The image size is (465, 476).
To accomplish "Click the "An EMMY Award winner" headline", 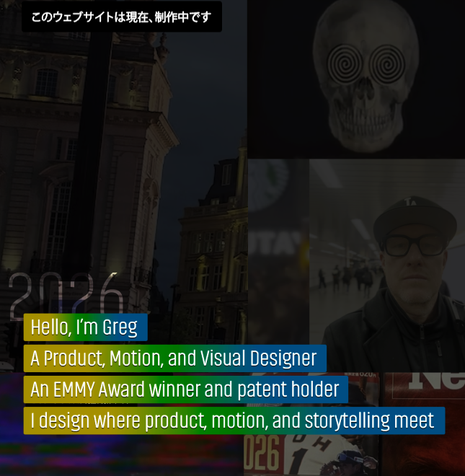I will tap(185, 389).
